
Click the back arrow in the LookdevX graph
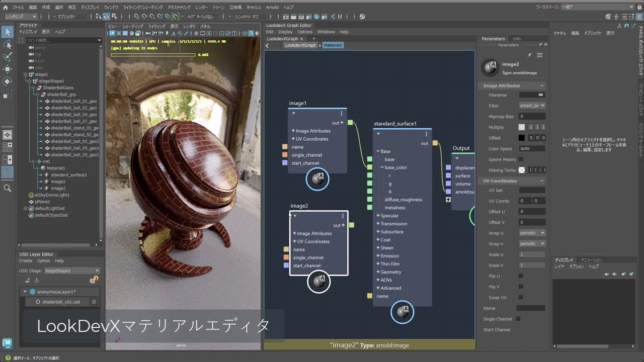tap(267, 45)
